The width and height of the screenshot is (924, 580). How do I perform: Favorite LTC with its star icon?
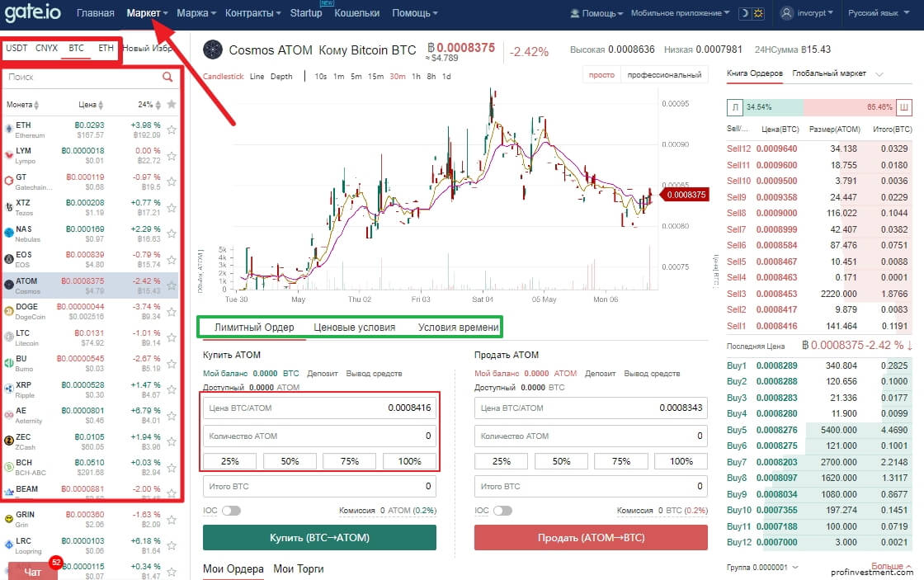coord(172,337)
